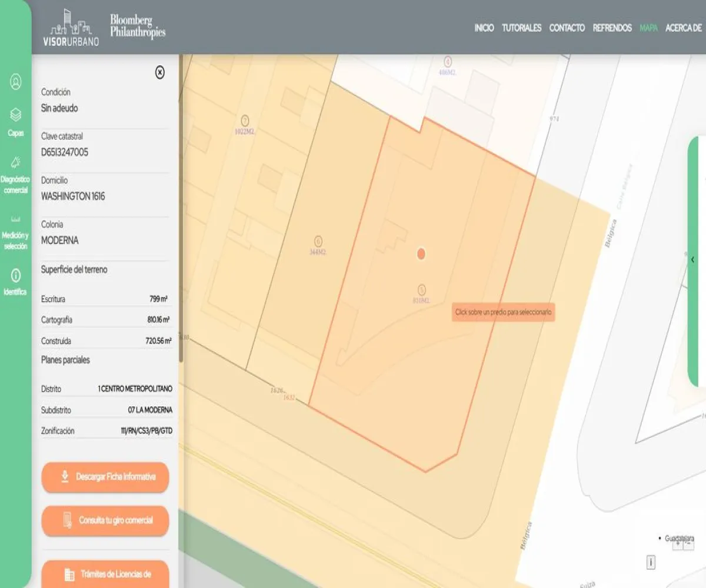The height and width of the screenshot is (588, 706).
Task: Click the map info 'i' button
Action: point(651,562)
